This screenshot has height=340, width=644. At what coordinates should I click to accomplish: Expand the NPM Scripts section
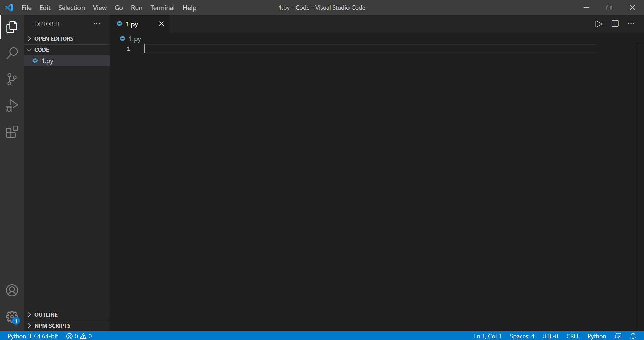(67, 325)
